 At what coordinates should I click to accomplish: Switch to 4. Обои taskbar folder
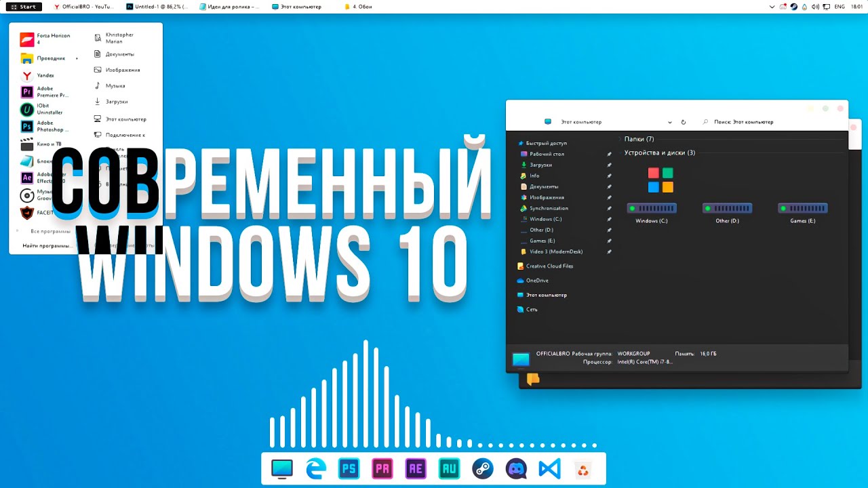click(358, 6)
